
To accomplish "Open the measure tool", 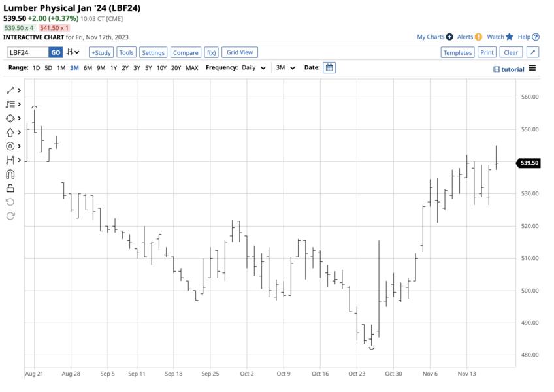I will (10, 160).
